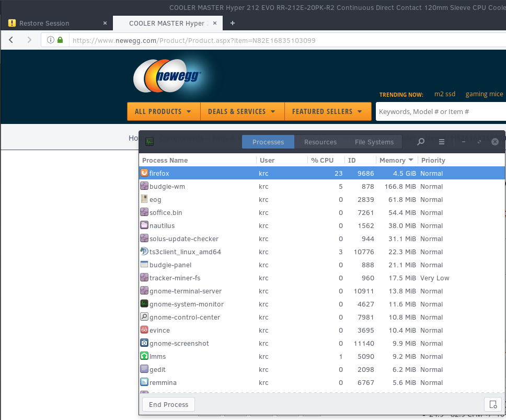The image size is (506, 420).
Task: Select the 61.8 MiB memory cell
Action: click(x=402, y=199)
